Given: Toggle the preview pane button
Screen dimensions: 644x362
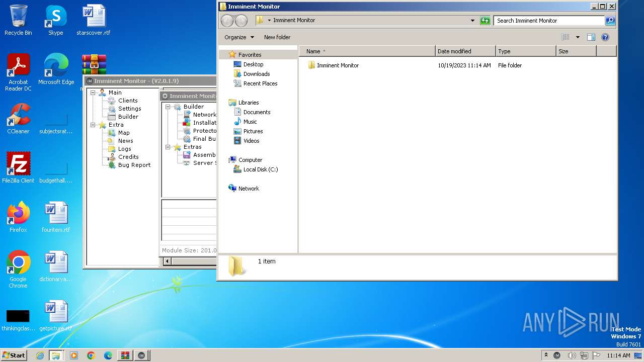Looking at the screenshot, I should [591, 37].
